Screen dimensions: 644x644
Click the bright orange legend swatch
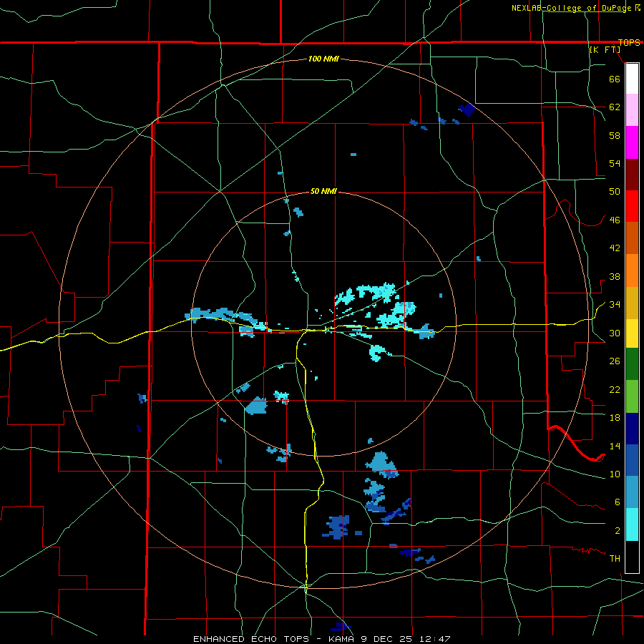(632, 270)
